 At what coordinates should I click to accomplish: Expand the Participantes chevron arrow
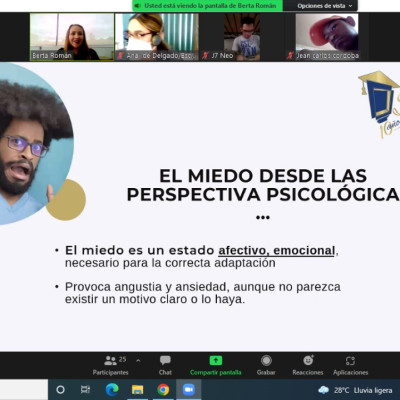point(138,360)
